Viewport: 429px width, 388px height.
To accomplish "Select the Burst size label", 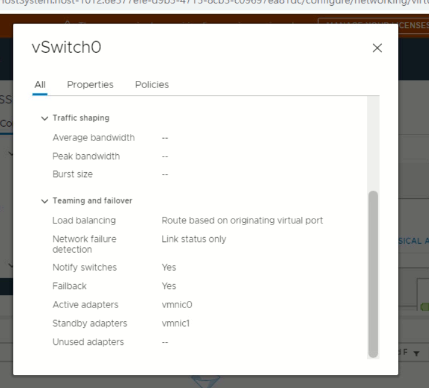I will click(x=72, y=174).
